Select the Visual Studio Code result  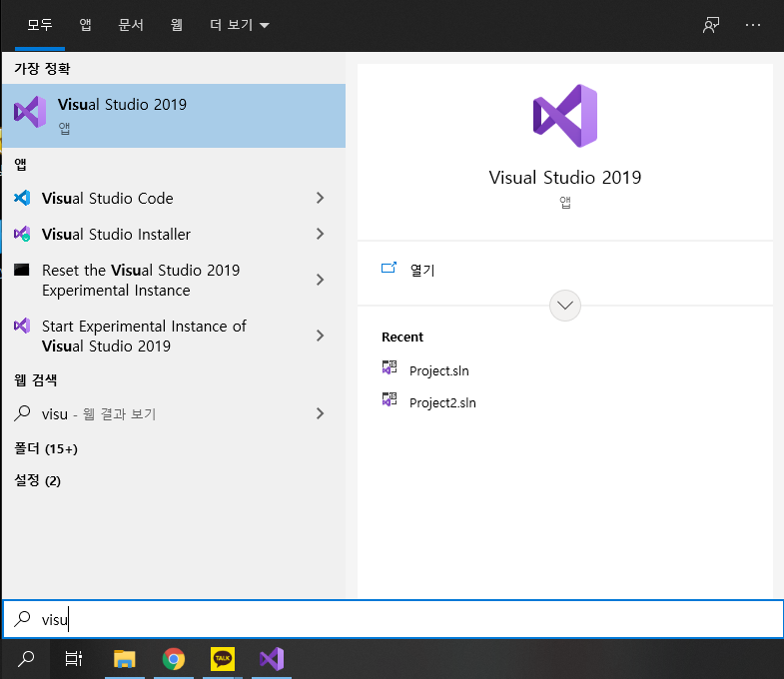coord(174,198)
